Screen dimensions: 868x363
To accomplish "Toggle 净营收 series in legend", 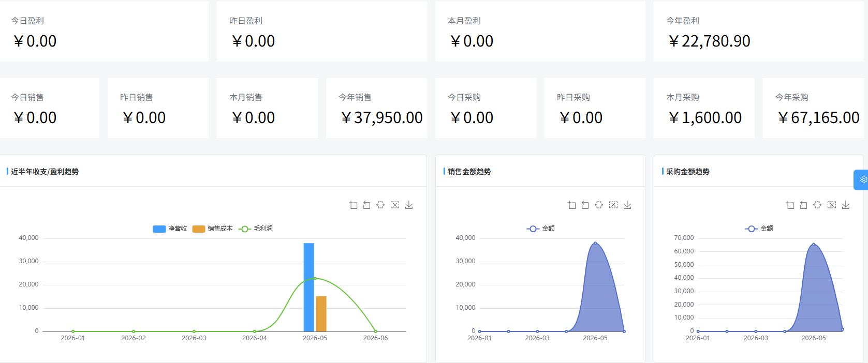I will pyautogui.click(x=170, y=229).
